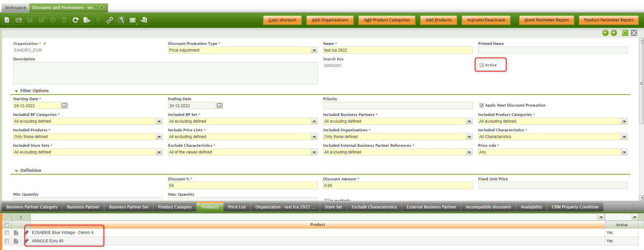644x250 pixels.
Task: Click the Copy discount button
Action: coord(282,20)
